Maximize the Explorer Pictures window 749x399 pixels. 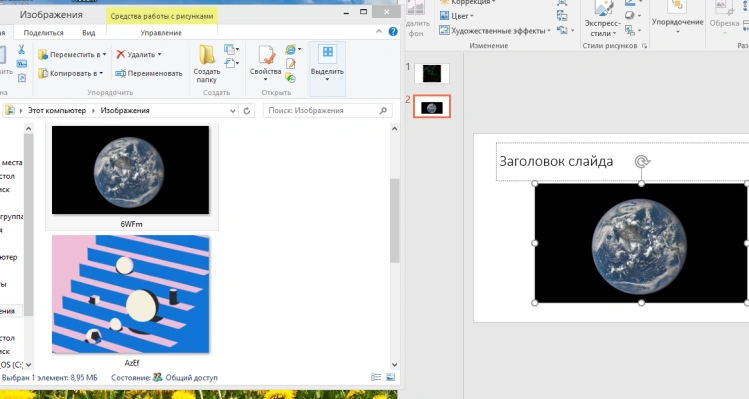tap(364, 12)
